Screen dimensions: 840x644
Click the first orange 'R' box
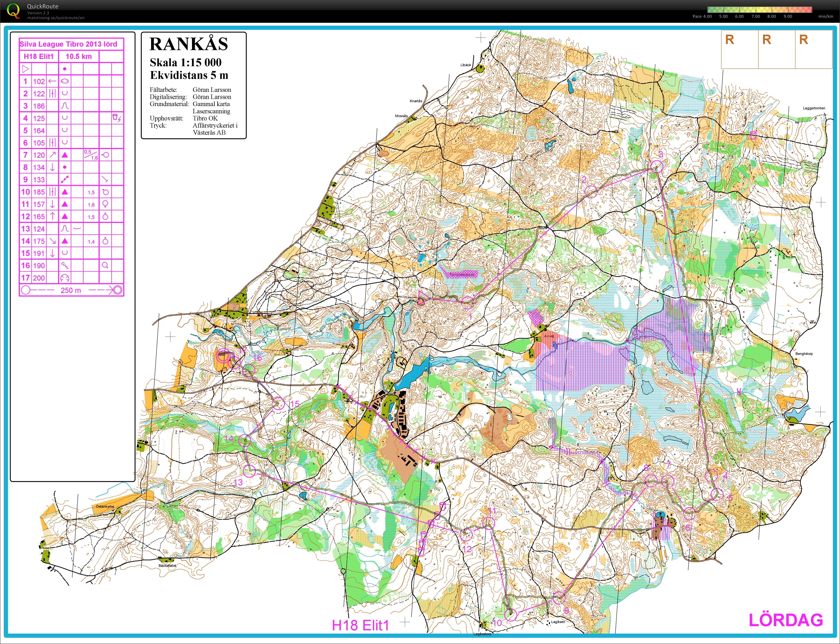point(730,40)
